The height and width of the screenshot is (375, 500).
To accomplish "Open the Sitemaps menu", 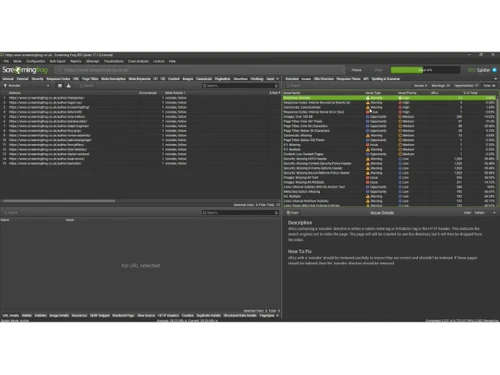I will 93,61.
